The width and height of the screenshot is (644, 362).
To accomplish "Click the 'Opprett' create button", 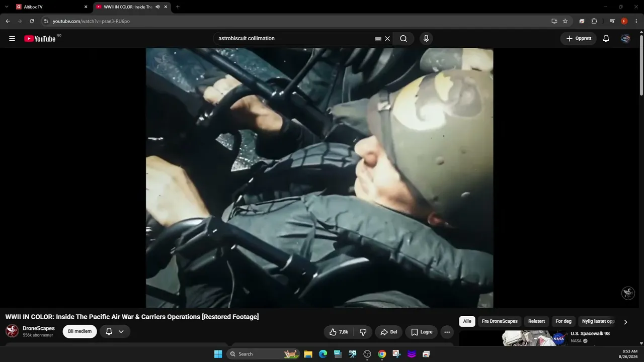I will (579, 39).
